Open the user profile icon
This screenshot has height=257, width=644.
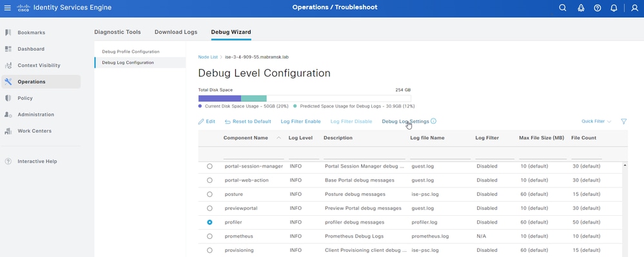coord(634,8)
